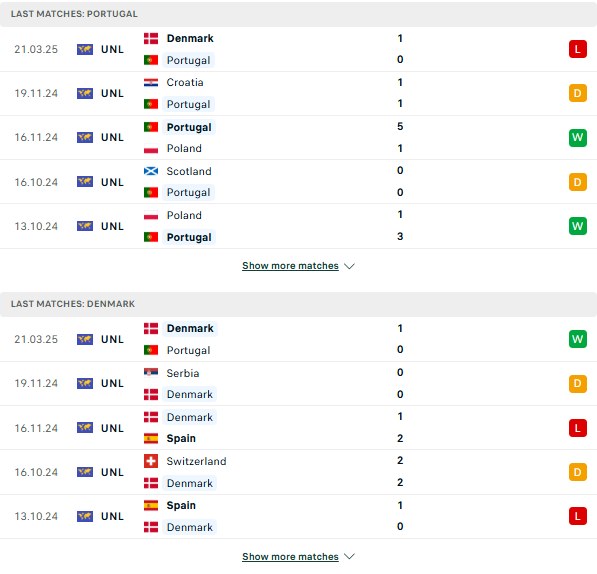Open the 13.10.24 Spain vs Denmark match row

[298, 517]
